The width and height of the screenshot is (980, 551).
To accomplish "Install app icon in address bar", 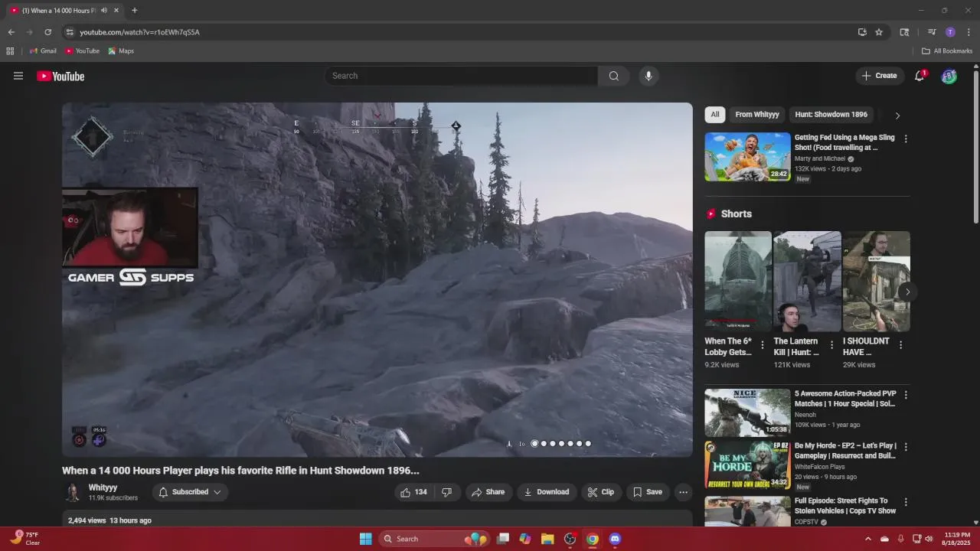I will pos(862,32).
